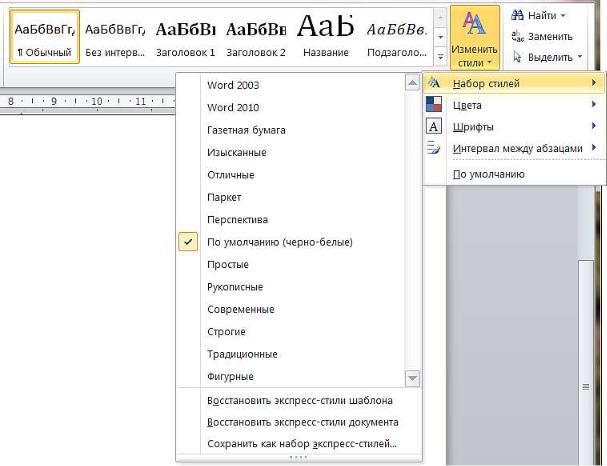Click the Интервал между абзацами icon
This screenshot has height=466, width=607.
(x=434, y=148)
